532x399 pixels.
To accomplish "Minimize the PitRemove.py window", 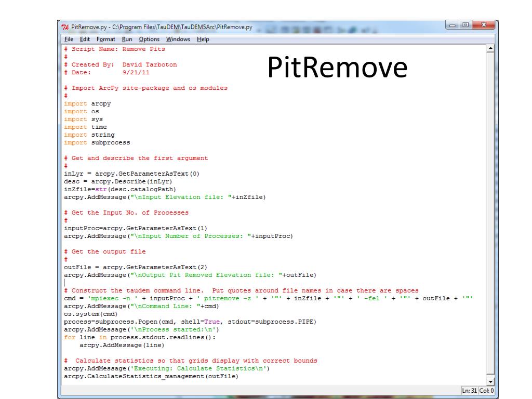I will pos(453,25).
